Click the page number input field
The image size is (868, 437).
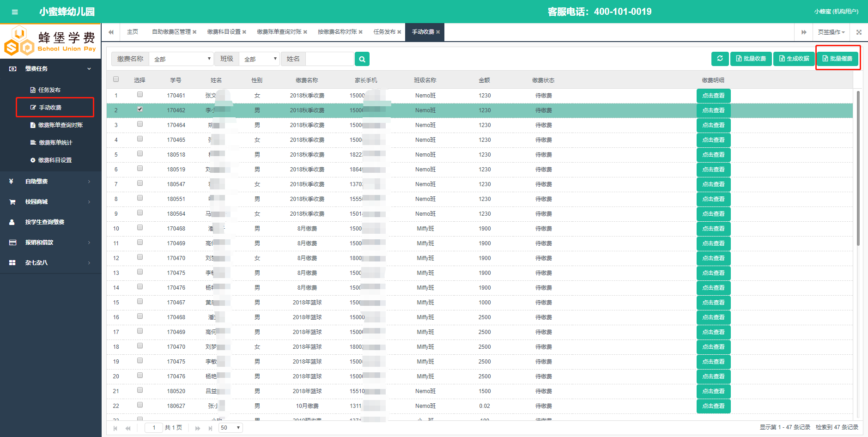tap(154, 428)
